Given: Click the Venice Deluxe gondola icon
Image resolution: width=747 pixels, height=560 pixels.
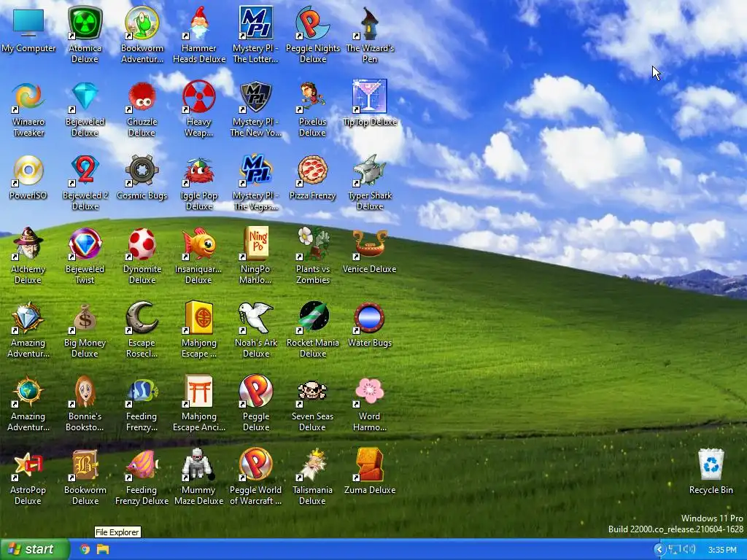Looking at the screenshot, I should [x=370, y=244].
